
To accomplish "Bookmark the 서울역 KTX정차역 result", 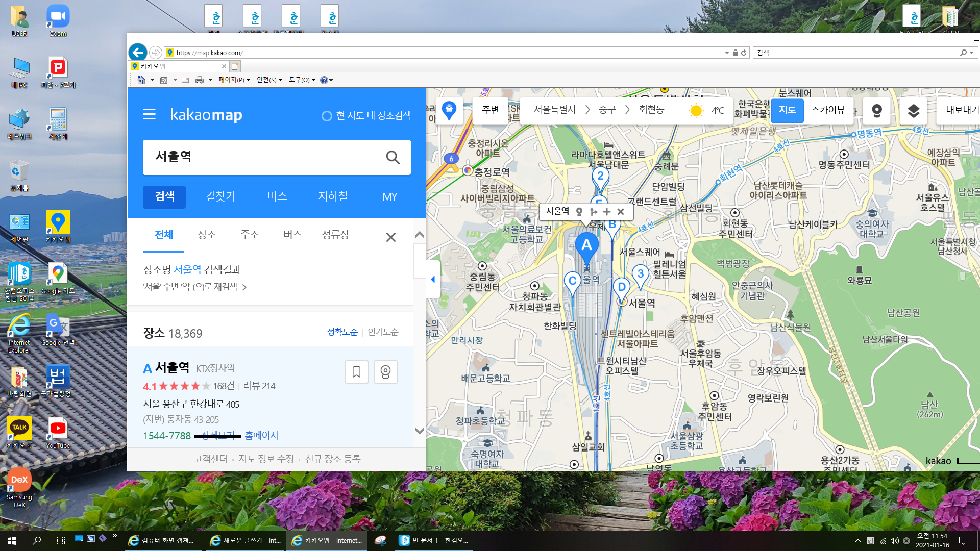I will [356, 372].
